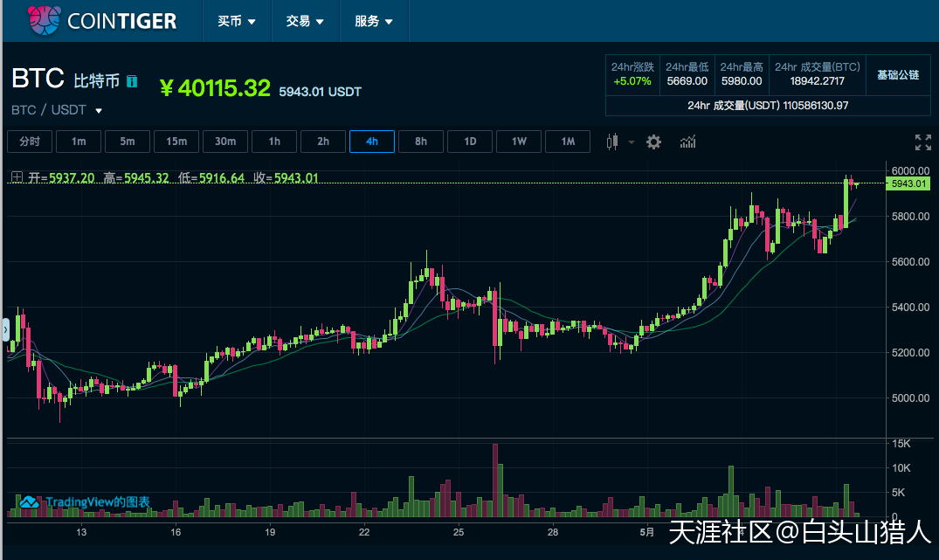Click the left edge panel arrow
The height and width of the screenshot is (560, 939).
click(x=5, y=329)
